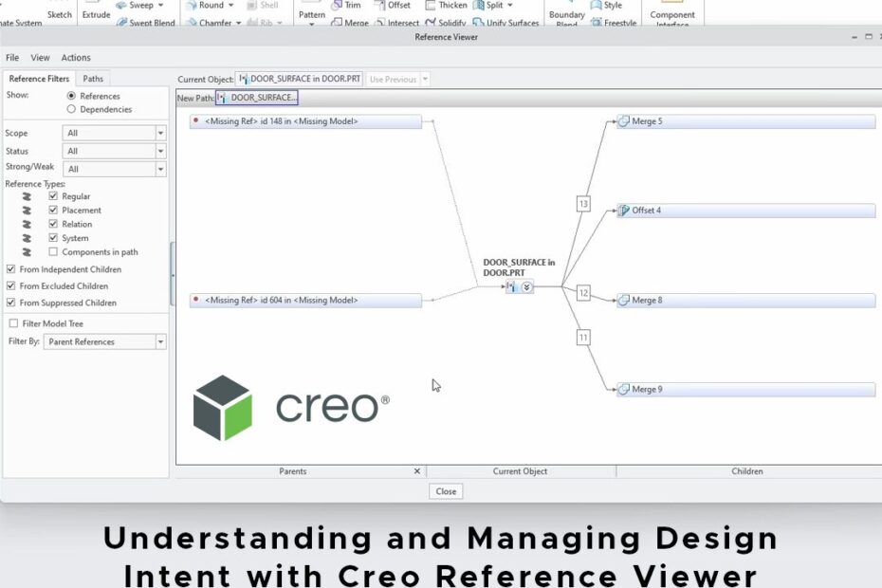Screen dimensions: 882x588
Task: Click the left panel collapse handle
Action: tap(173, 274)
